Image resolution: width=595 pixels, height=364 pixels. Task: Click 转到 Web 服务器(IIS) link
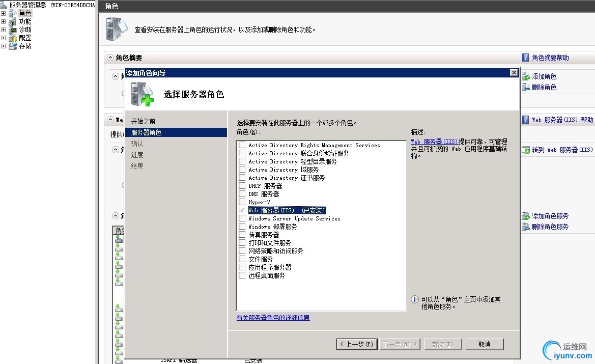point(562,150)
